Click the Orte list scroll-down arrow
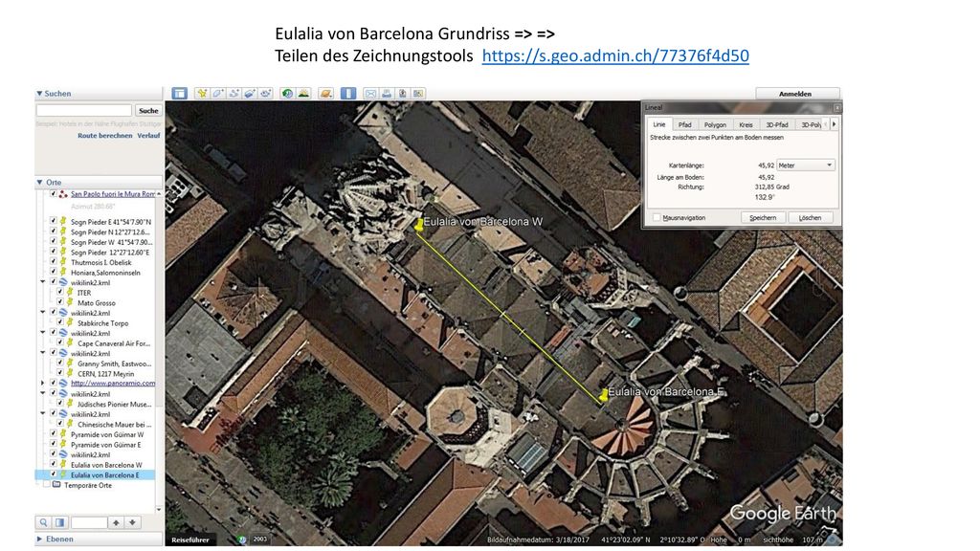This screenshot has width=980, height=551. pos(159,509)
